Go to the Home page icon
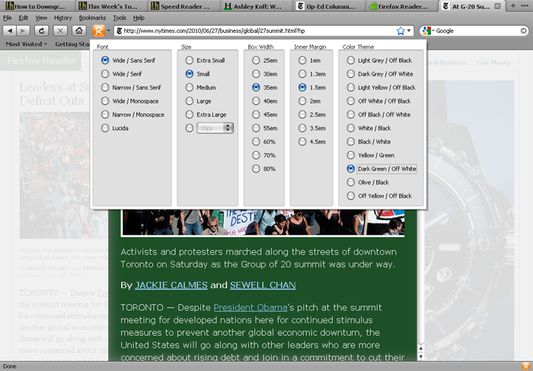 click(79, 31)
